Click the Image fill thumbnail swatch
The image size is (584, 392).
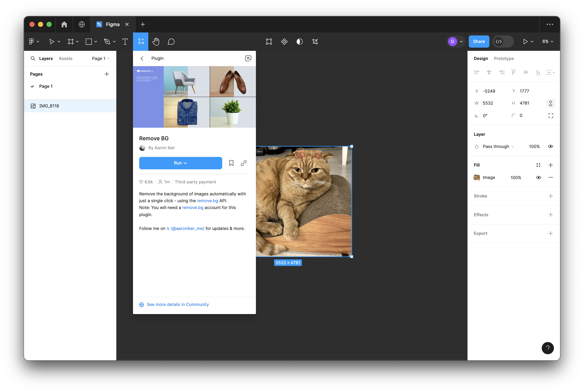pos(477,177)
